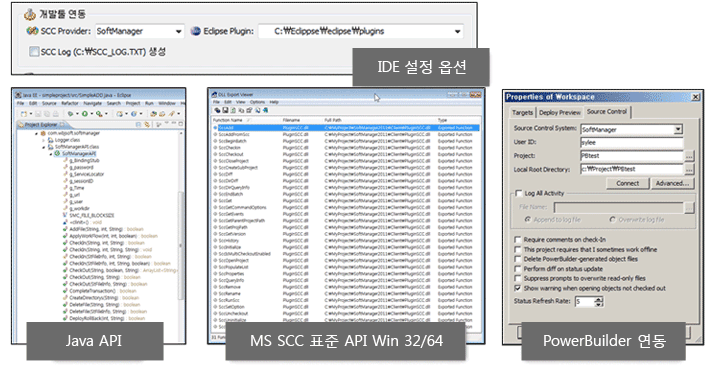
Task: Click User ID input field
Action: pos(631,142)
